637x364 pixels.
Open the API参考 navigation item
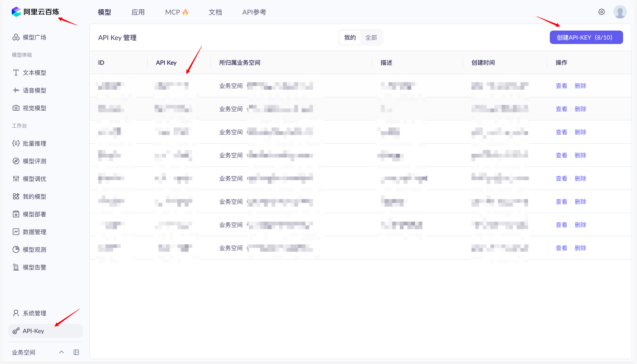tap(254, 12)
